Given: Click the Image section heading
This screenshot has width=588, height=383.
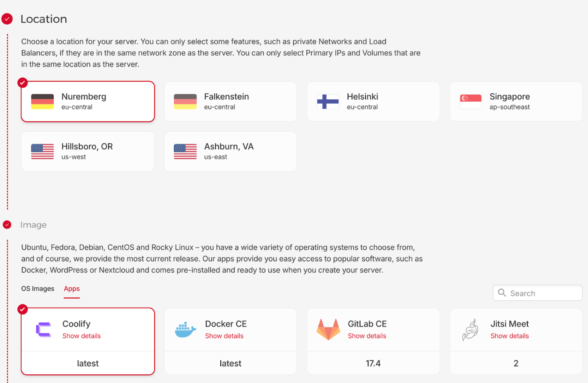Looking at the screenshot, I should point(33,225).
